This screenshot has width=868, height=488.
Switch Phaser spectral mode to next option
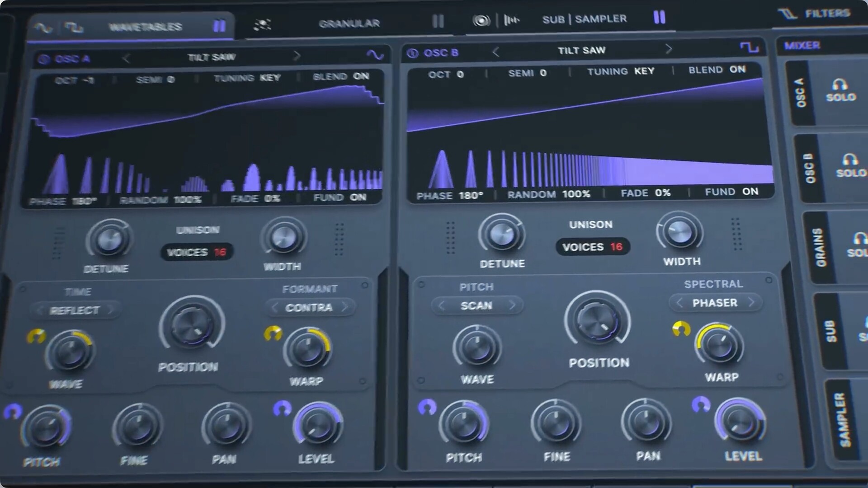click(x=751, y=302)
